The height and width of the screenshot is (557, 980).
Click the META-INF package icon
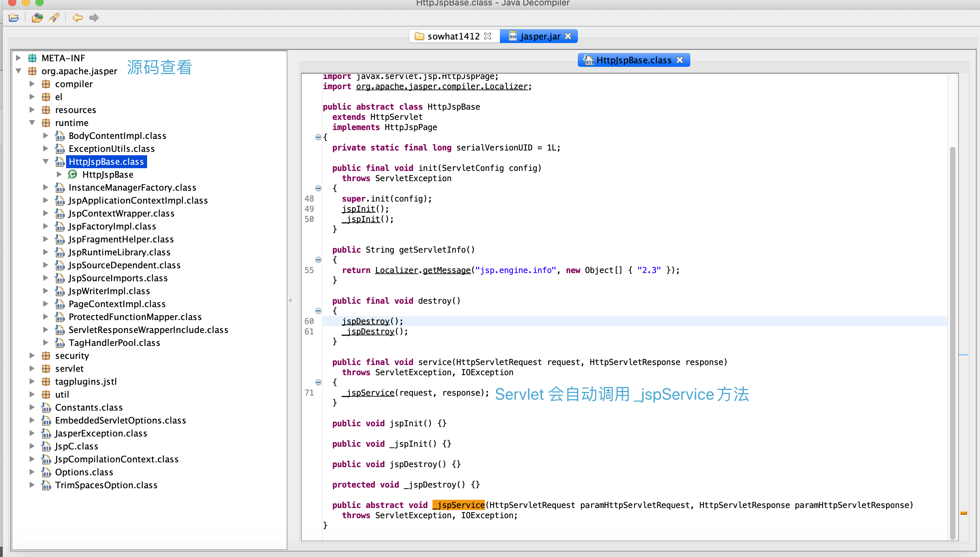coord(32,58)
